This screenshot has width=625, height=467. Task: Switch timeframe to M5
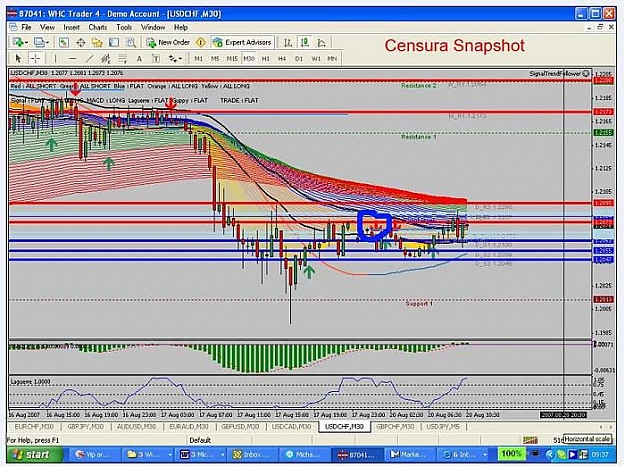pos(215,59)
